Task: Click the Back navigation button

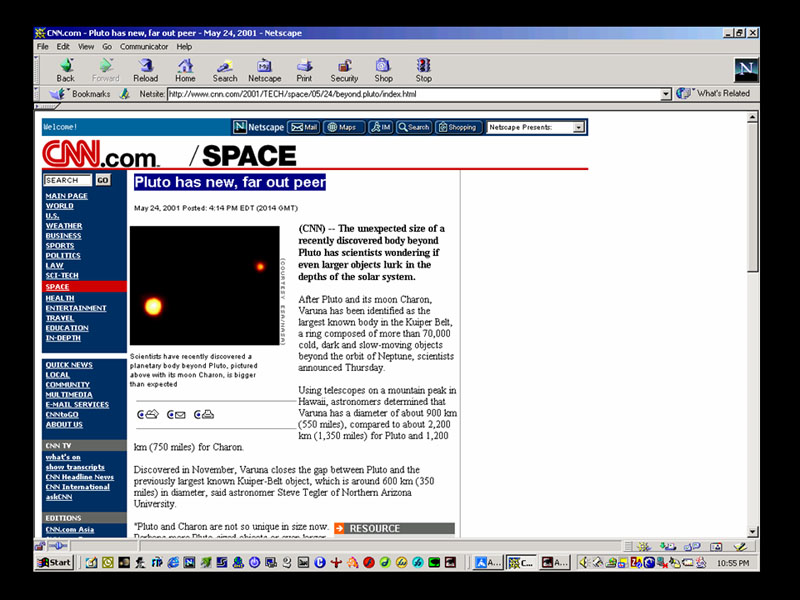Action: [65, 69]
